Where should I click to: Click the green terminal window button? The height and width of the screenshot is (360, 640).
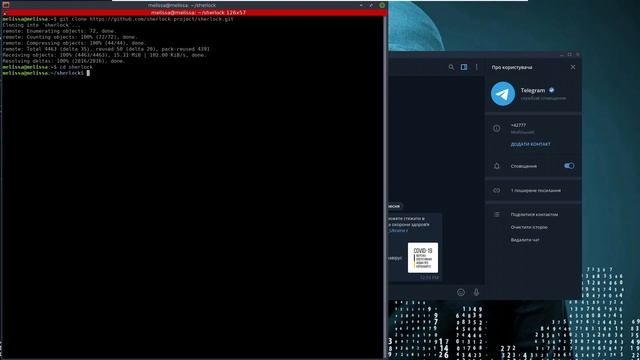pos(382,5)
